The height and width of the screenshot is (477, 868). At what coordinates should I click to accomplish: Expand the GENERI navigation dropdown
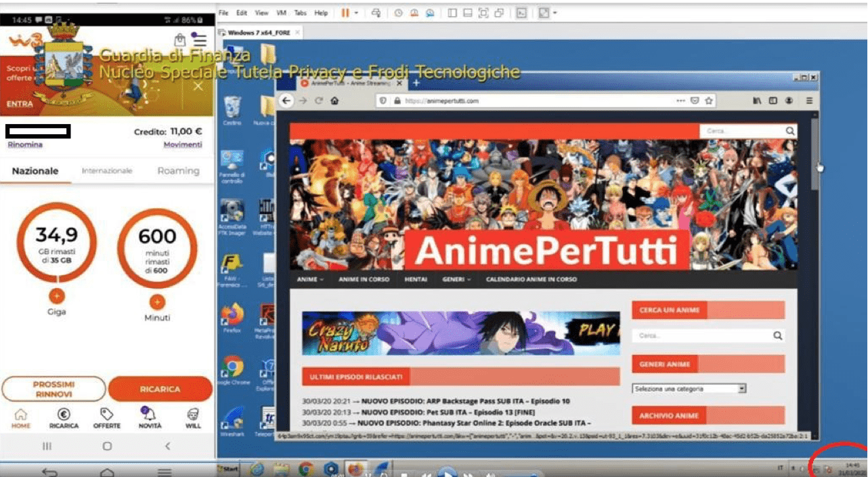(x=456, y=279)
